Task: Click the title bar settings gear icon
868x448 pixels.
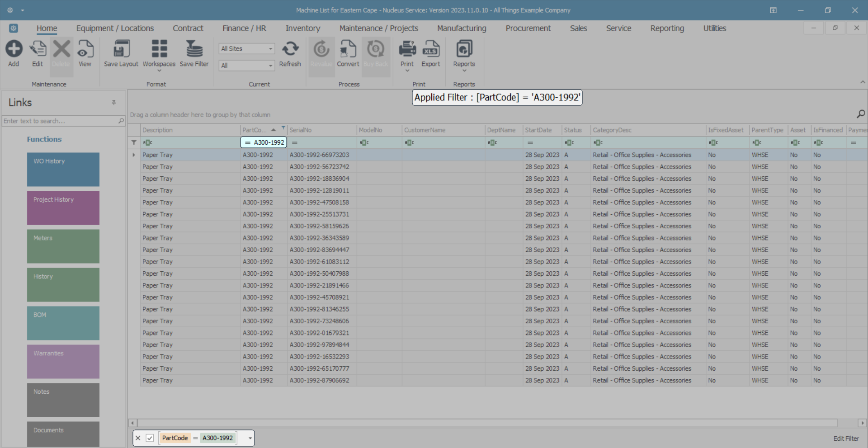Action: pos(10,10)
